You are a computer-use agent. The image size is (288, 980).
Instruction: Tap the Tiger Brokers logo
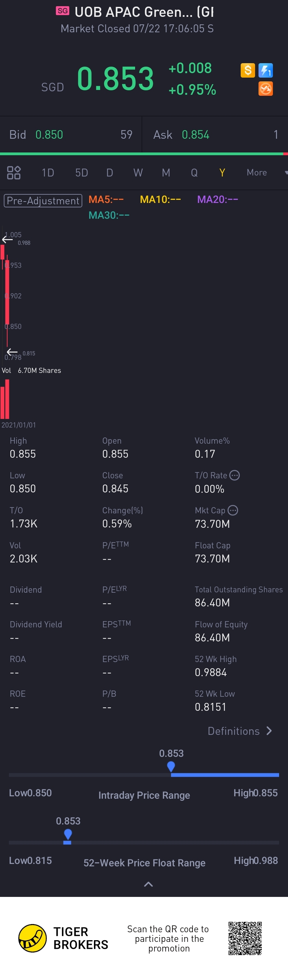tap(33, 938)
